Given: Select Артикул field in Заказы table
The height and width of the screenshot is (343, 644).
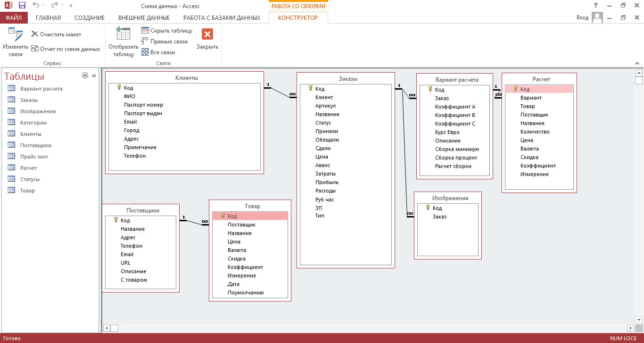Looking at the screenshot, I should [x=325, y=106].
